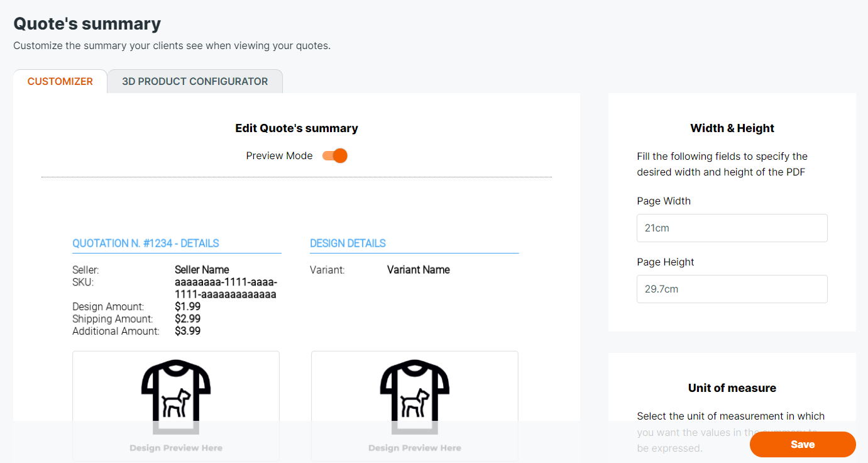Click the left t-shirt design preview
The width and height of the screenshot is (868, 463).
(x=176, y=406)
